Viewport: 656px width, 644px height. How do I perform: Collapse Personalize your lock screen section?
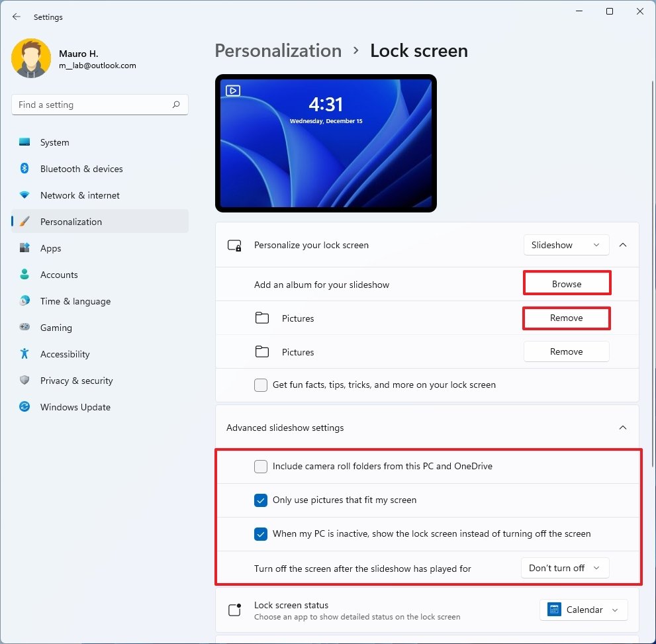pyautogui.click(x=622, y=245)
